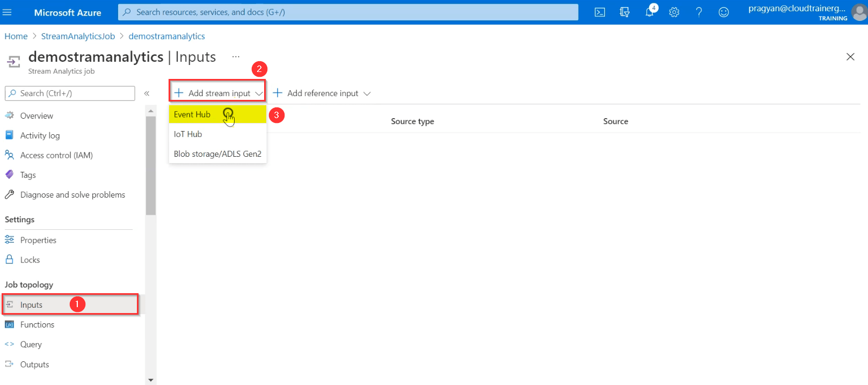868x385 pixels.
Task: Expand the Add reference input dropdown
Action: 322,93
